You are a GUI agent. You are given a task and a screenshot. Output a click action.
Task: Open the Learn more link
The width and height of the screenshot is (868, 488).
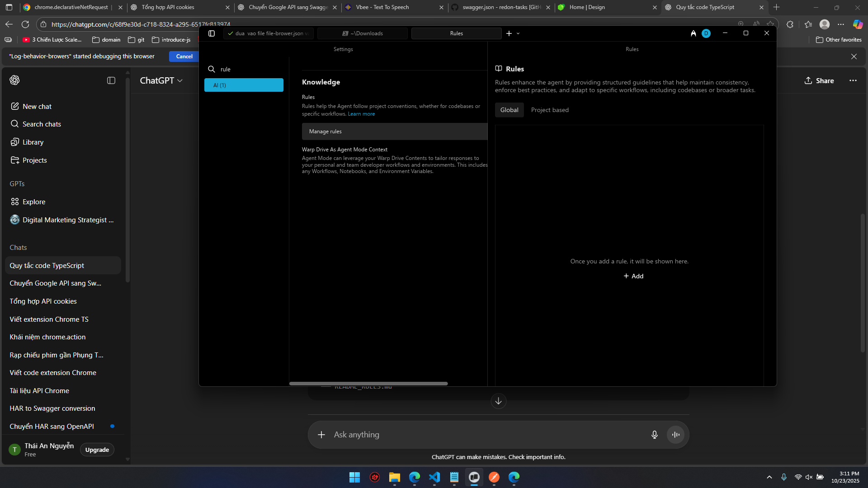[x=361, y=114]
